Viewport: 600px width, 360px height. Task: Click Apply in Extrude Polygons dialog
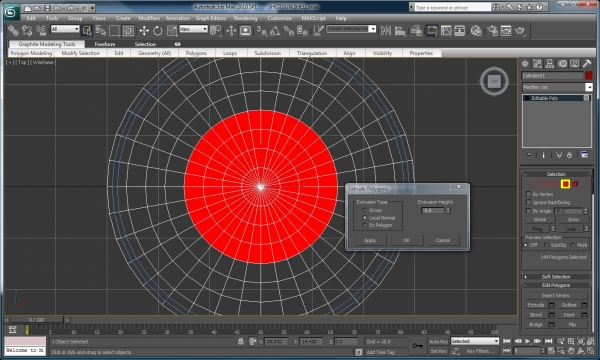pyautogui.click(x=370, y=240)
